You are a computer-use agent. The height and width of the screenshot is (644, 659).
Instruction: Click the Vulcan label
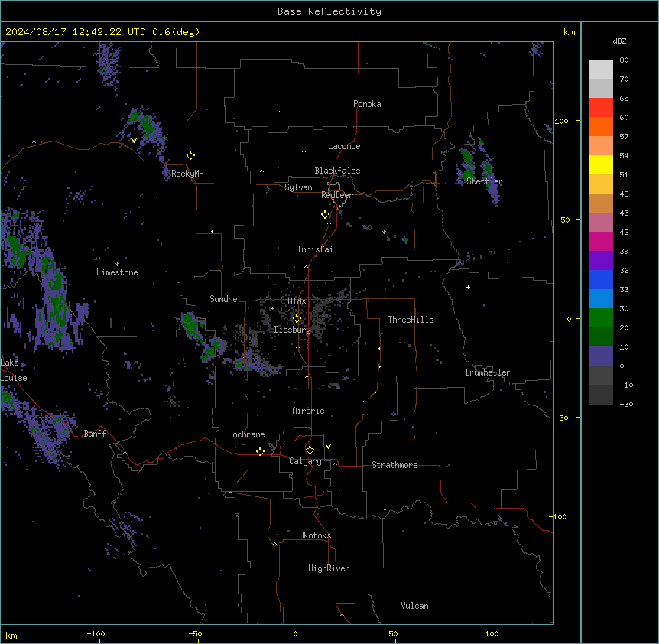414,606
